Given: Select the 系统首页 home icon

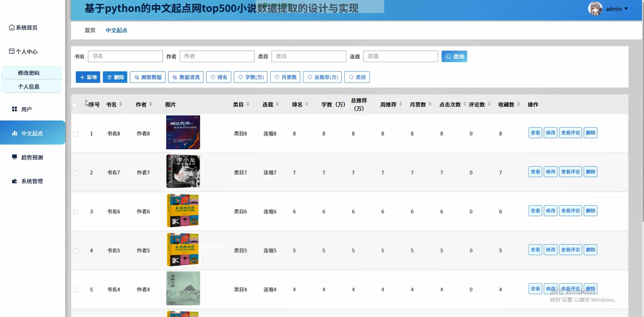Looking at the screenshot, I should 12,27.
